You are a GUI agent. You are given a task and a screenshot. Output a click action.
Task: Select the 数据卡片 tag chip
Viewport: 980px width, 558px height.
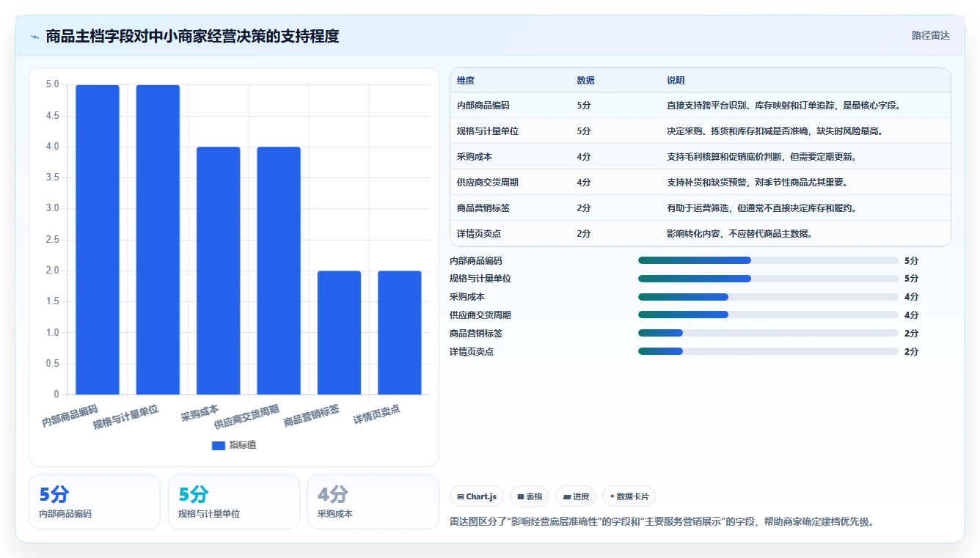click(x=629, y=496)
